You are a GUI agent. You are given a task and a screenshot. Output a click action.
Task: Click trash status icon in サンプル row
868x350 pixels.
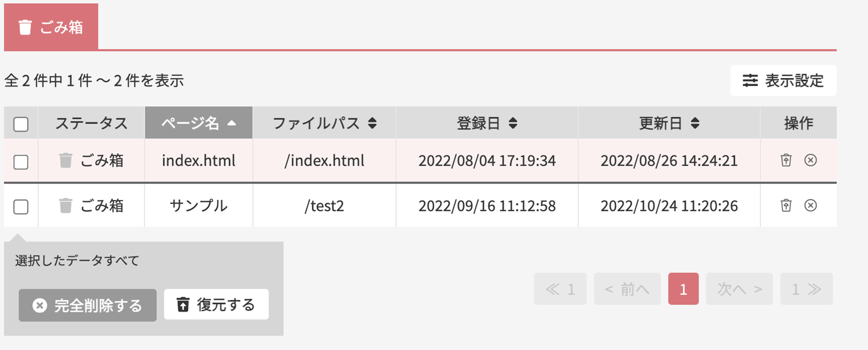[x=66, y=206]
